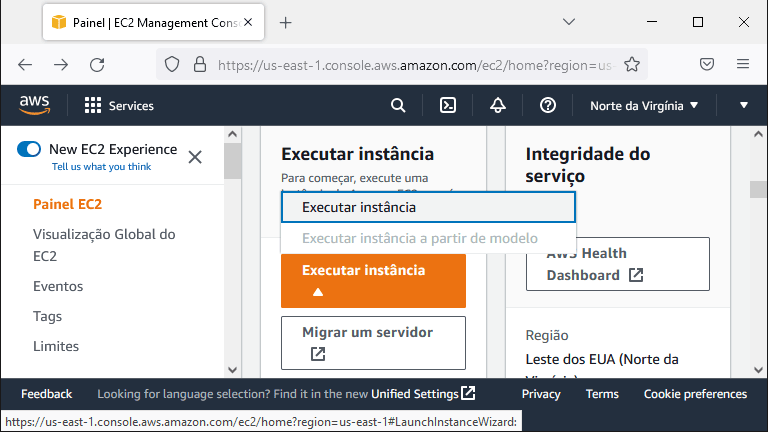
Task: View site security lock information
Action: tap(200, 64)
